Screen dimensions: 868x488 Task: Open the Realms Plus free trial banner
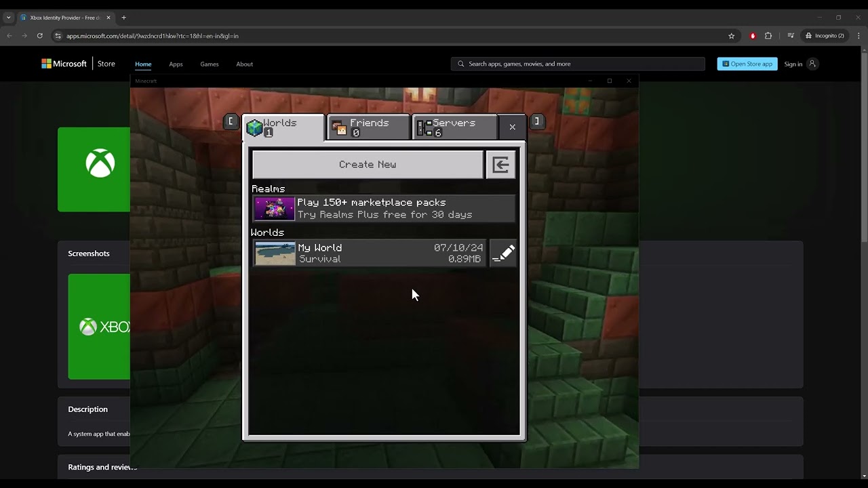click(x=384, y=209)
